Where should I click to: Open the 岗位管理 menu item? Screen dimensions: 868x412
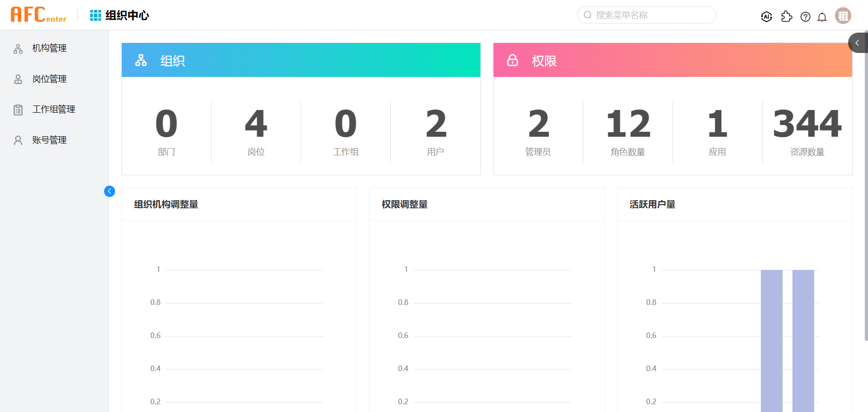pyautogui.click(x=49, y=79)
